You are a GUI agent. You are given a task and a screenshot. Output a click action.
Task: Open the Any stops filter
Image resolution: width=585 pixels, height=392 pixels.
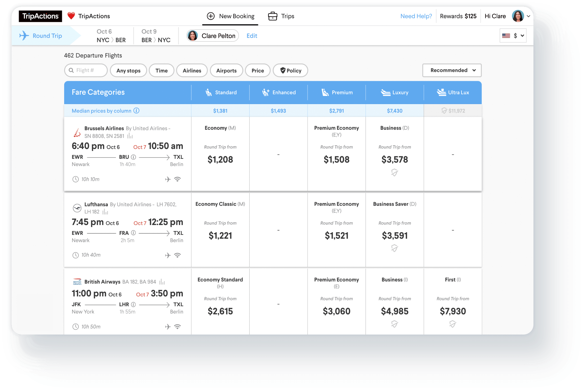(128, 71)
